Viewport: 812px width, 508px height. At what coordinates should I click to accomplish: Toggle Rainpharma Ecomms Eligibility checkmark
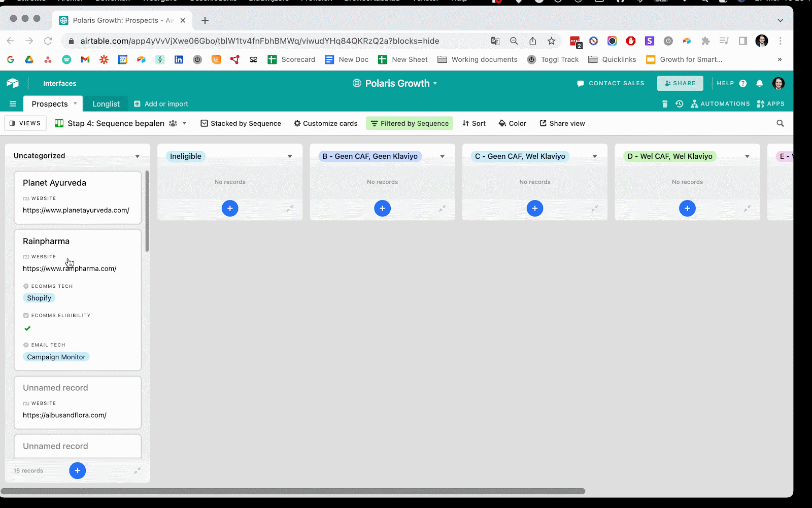click(x=27, y=328)
